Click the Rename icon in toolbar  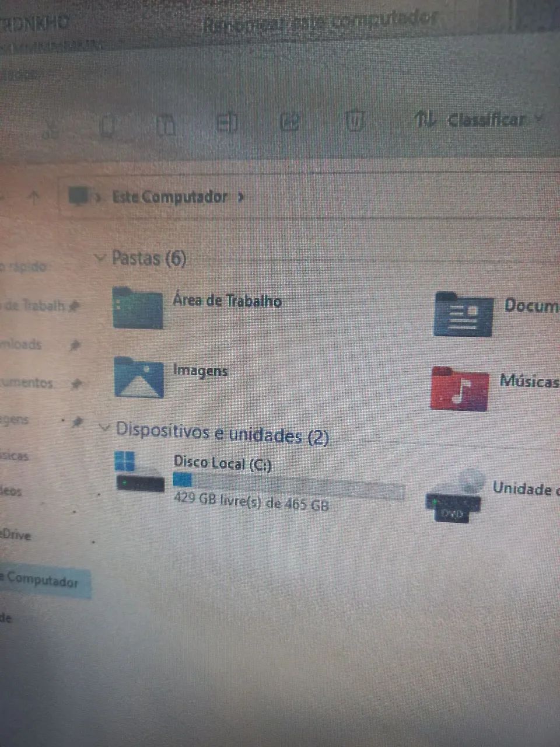point(226,123)
